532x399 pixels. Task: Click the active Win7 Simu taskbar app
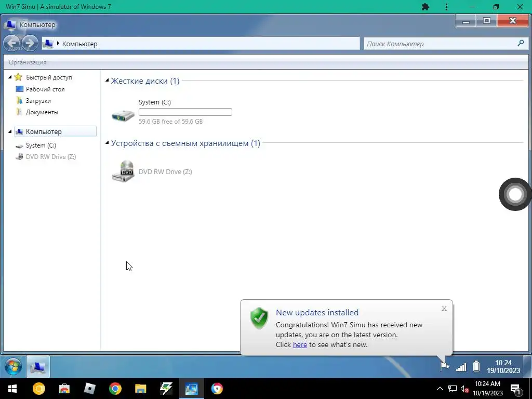point(192,389)
